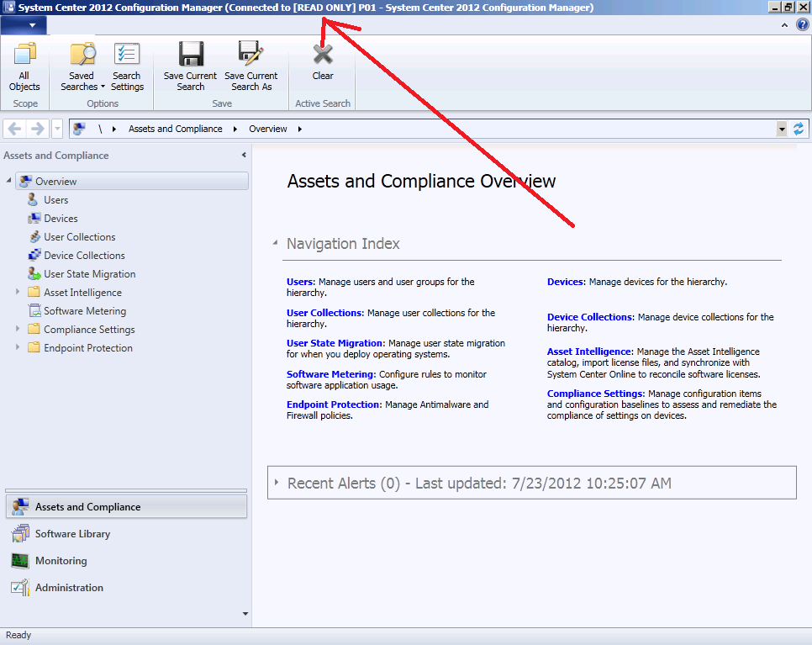The image size is (812, 645).
Task: Expand the Endpoint Protection tree node
Action: tap(18, 347)
